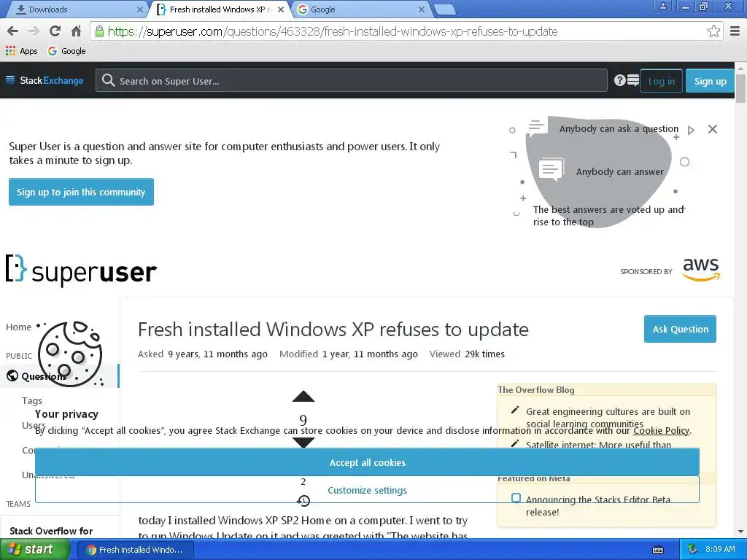Open the Home sidebar link
The height and width of the screenshot is (560, 747).
[18, 327]
